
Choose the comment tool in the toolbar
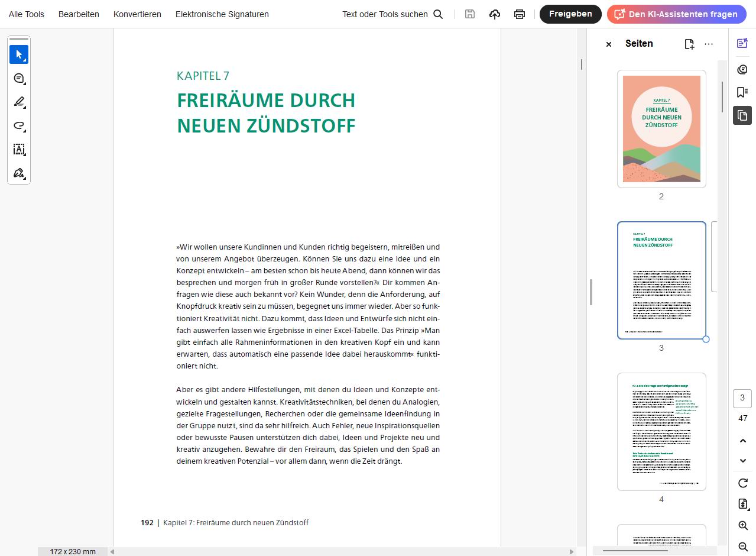(19, 78)
